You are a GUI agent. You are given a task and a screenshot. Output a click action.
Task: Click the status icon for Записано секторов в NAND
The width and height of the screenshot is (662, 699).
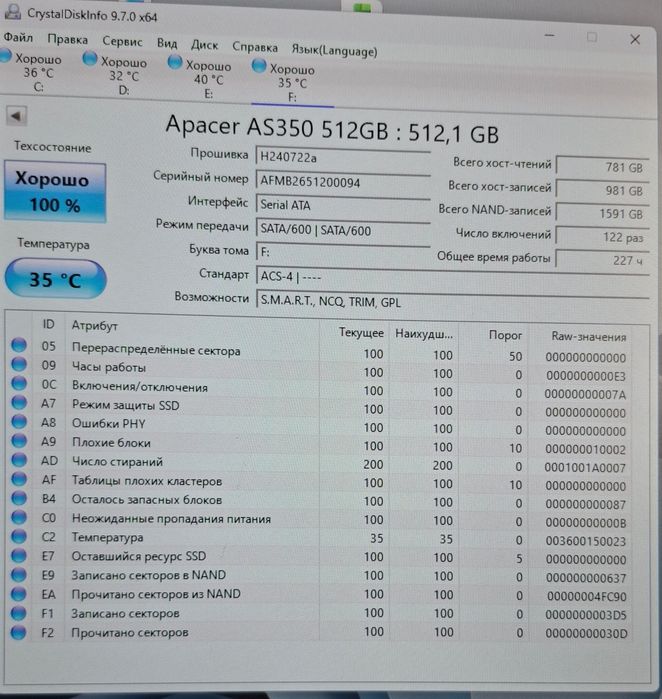point(19,575)
